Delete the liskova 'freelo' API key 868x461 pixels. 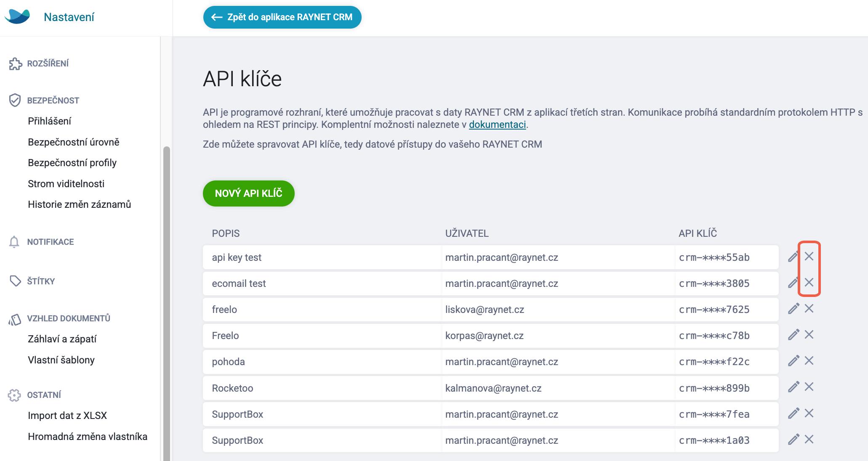coord(809,308)
